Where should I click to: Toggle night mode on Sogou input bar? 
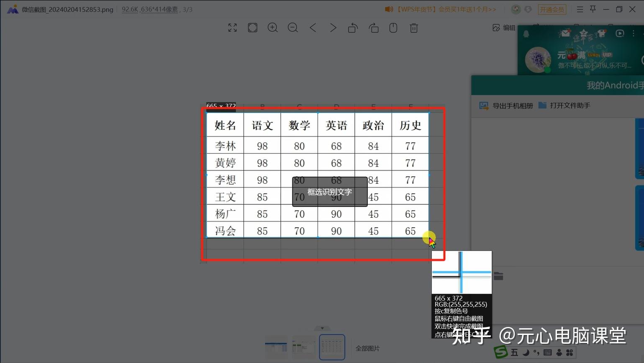point(526,353)
